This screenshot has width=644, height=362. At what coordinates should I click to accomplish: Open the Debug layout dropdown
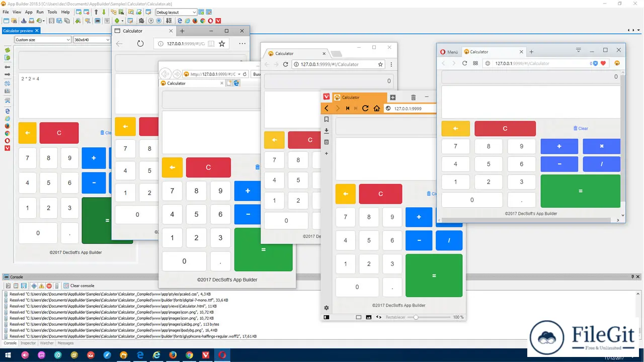pyautogui.click(x=176, y=12)
